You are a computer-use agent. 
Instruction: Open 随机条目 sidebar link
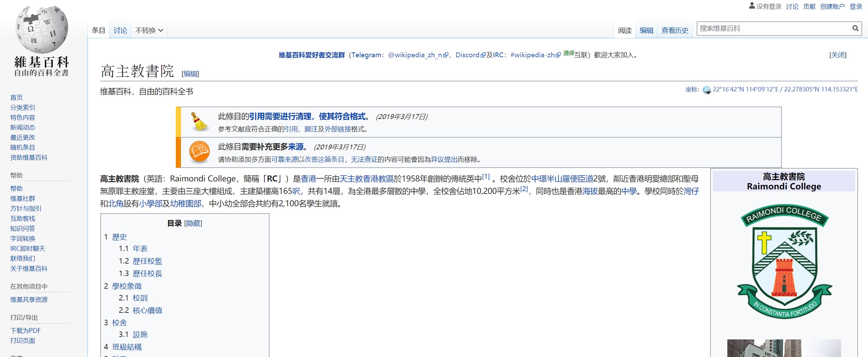23,148
